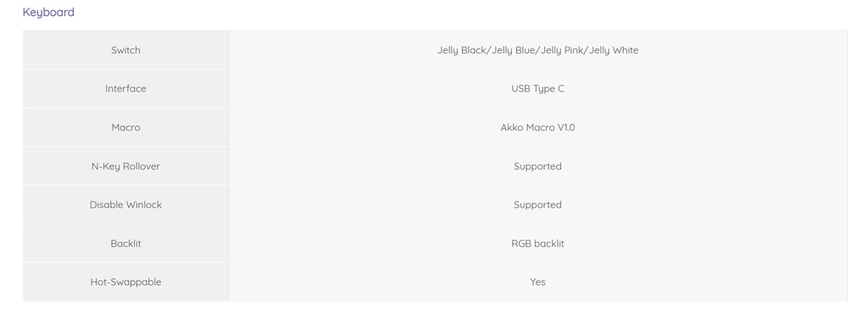
Task: Click the Jelly White text in Switch row
Action: 614,50
